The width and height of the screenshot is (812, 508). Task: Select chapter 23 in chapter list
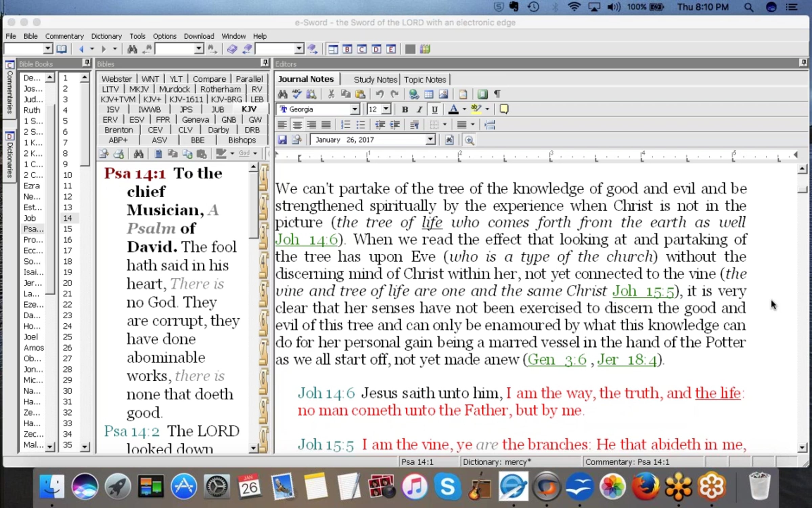[x=67, y=315]
